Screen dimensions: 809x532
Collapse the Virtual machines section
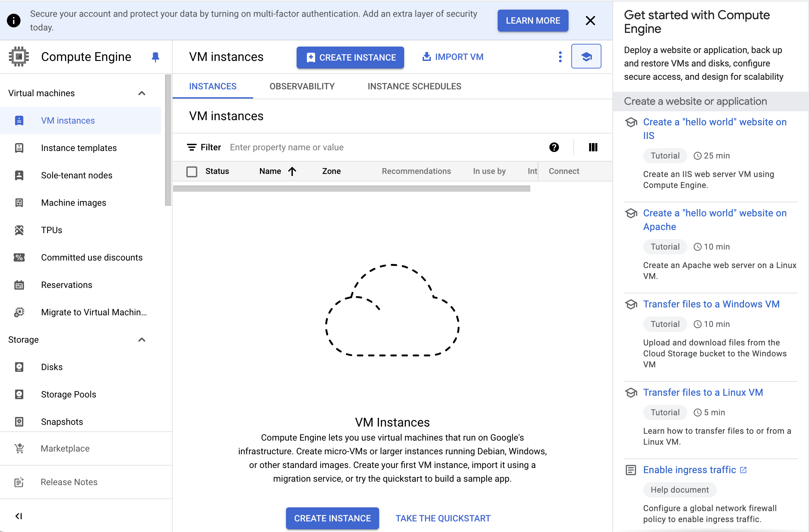coord(142,93)
